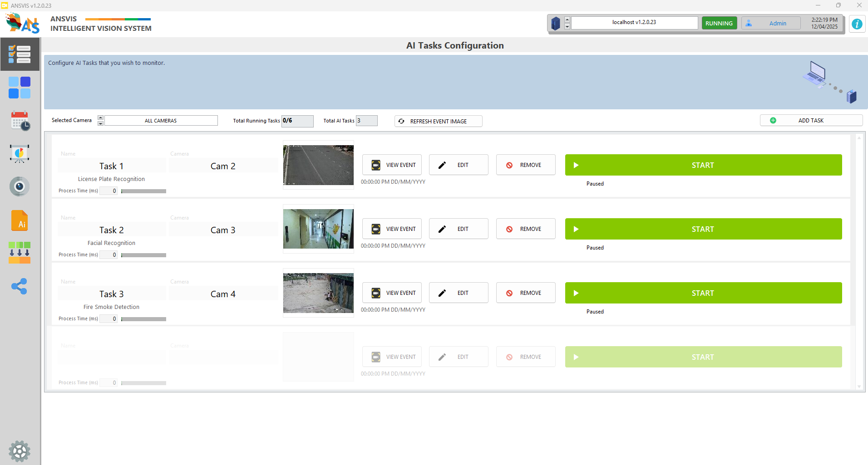Start Task 3 fire smoke detection
The height and width of the screenshot is (465, 868).
(x=703, y=293)
